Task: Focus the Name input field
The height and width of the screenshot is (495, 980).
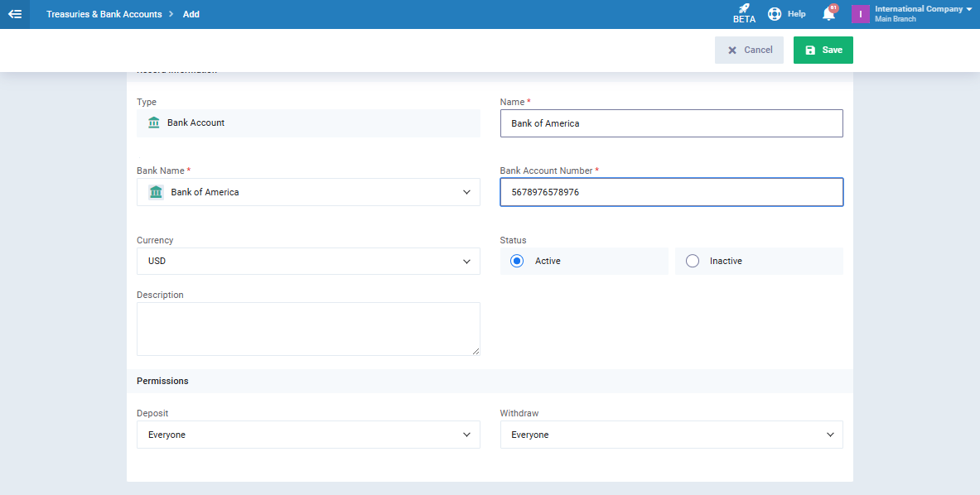Action: click(671, 123)
